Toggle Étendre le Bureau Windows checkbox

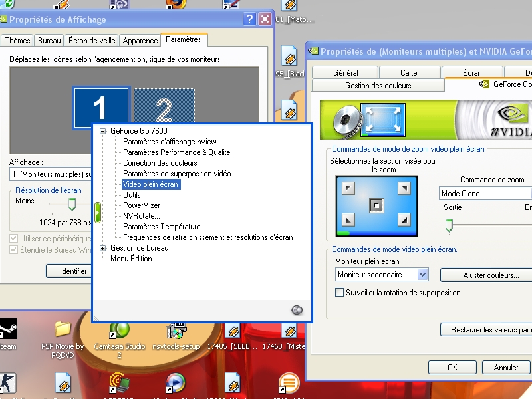point(13,250)
